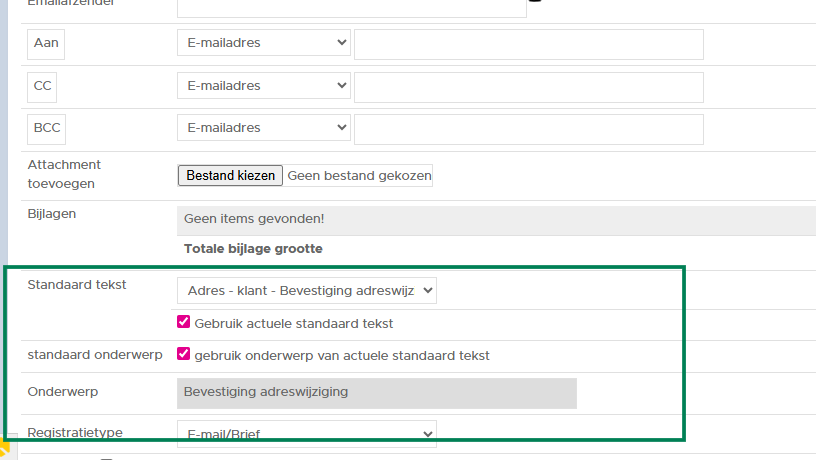The image size is (816, 460).
Task: Focus the CC address input field
Action: [x=528, y=87]
